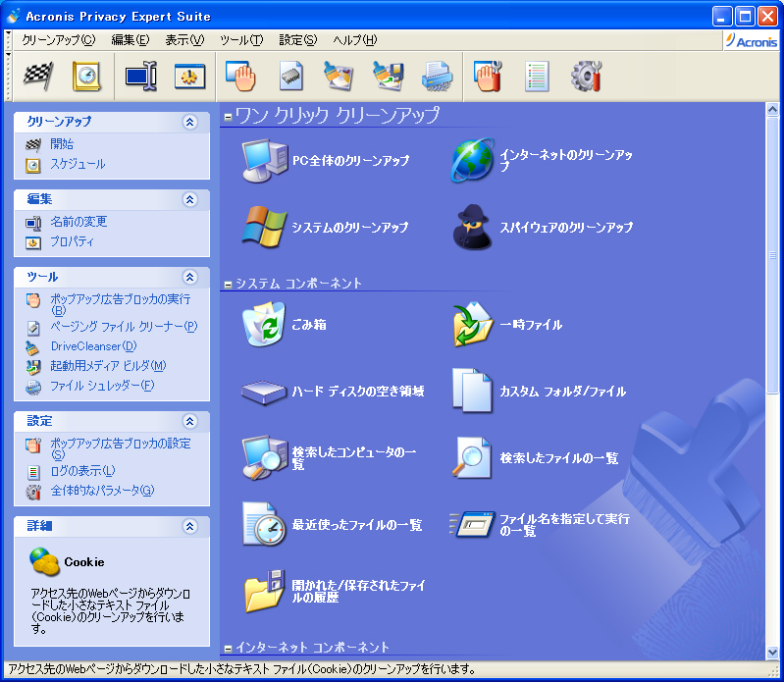The image size is (784, 682).
Task: Open the 表示(V) menu
Action: [184, 40]
